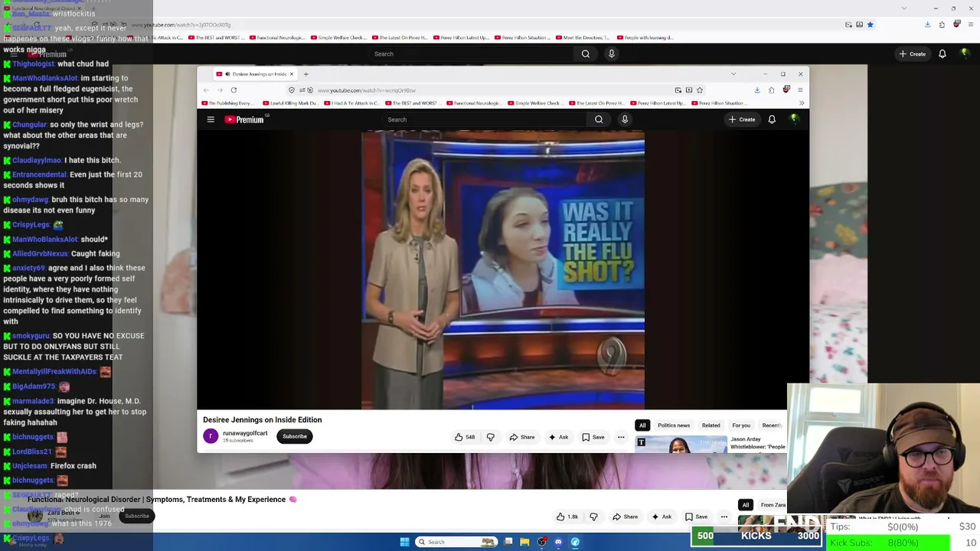Focus Search field in front YouTube window
This screenshot has height=551, width=980.
tap(484, 119)
